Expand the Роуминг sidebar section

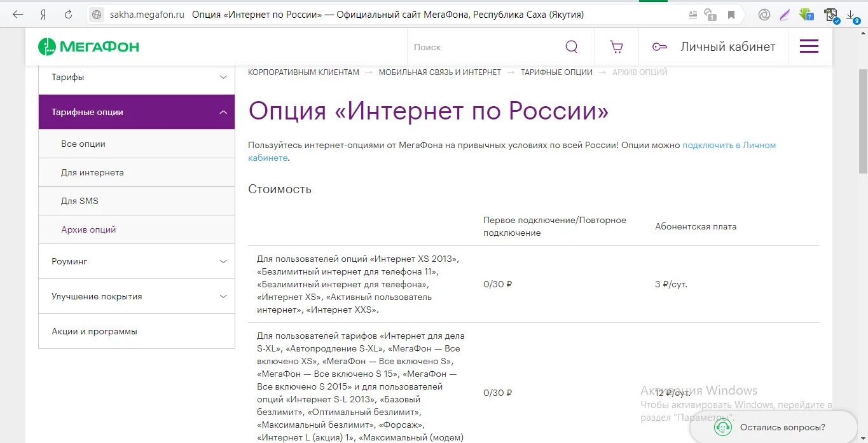(137, 261)
